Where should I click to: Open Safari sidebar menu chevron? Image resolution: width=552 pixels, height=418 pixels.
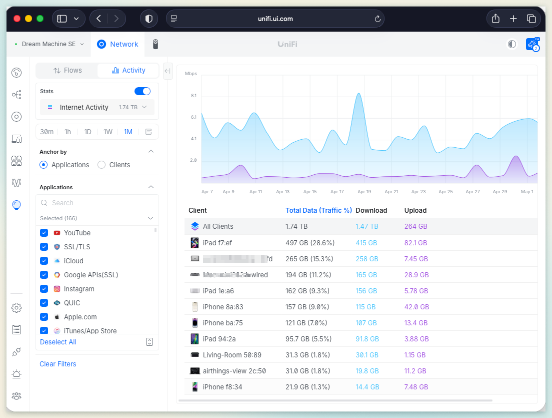pyautogui.click(x=76, y=19)
